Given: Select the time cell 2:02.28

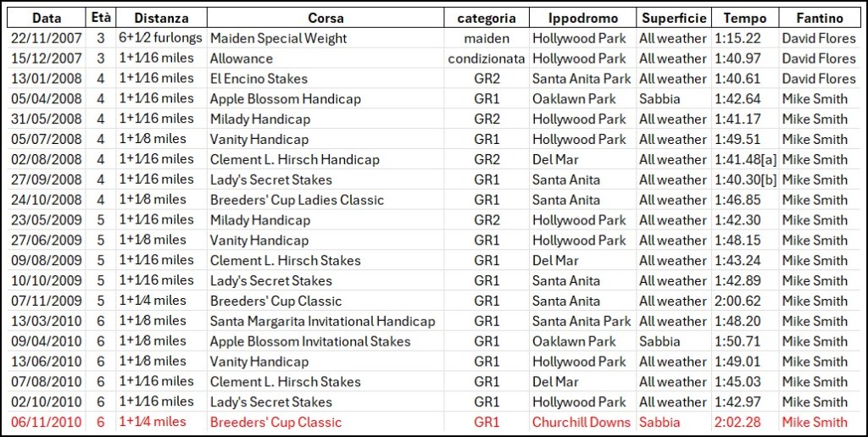Looking at the screenshot, I should point(738,423).
